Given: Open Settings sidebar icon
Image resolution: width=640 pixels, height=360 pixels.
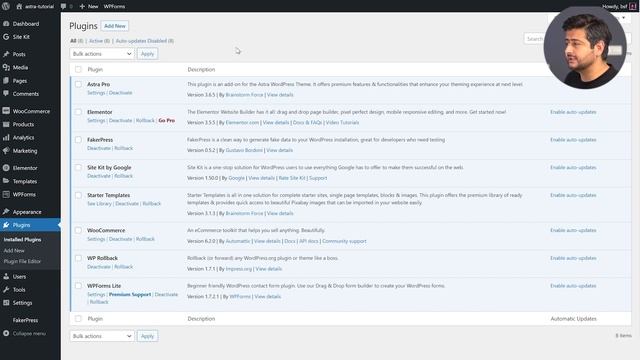Looking at the screenshot, I should click(x=6, y=303).
